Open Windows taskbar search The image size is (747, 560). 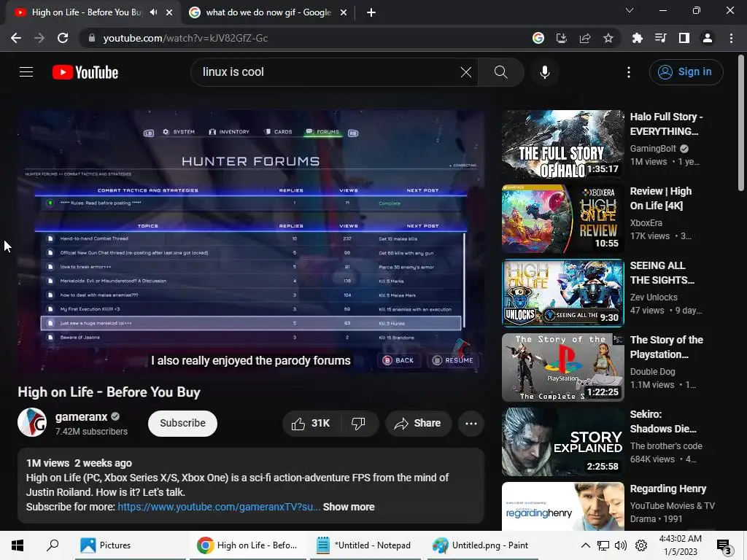[x=53, y=545]
